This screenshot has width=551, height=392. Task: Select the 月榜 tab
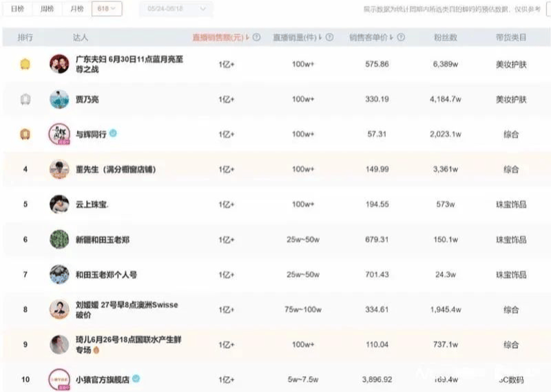pos(76,9)
